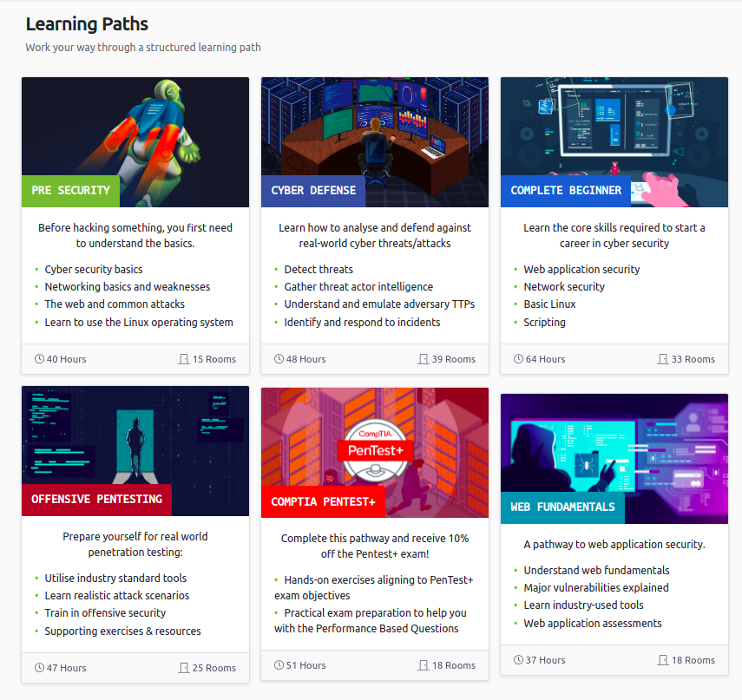
Task: Click the teal WEB FUNDAMENTALS label
Action: point(562,507)
